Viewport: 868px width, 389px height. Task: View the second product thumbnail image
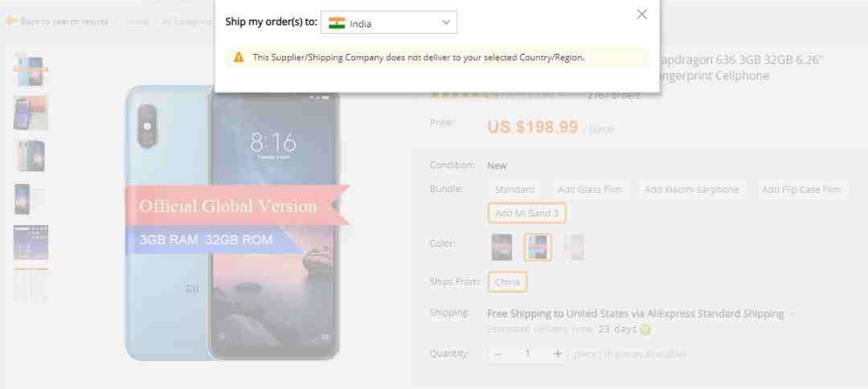click(31, 113)
